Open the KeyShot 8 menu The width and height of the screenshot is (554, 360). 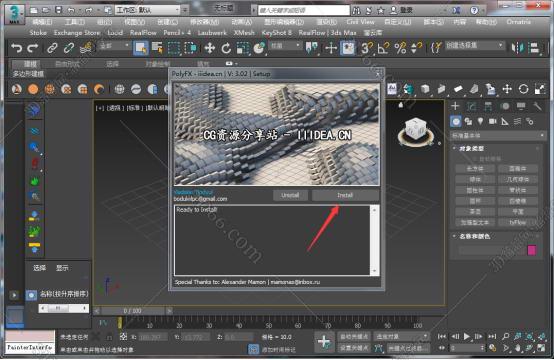click(x=277, y=33)
